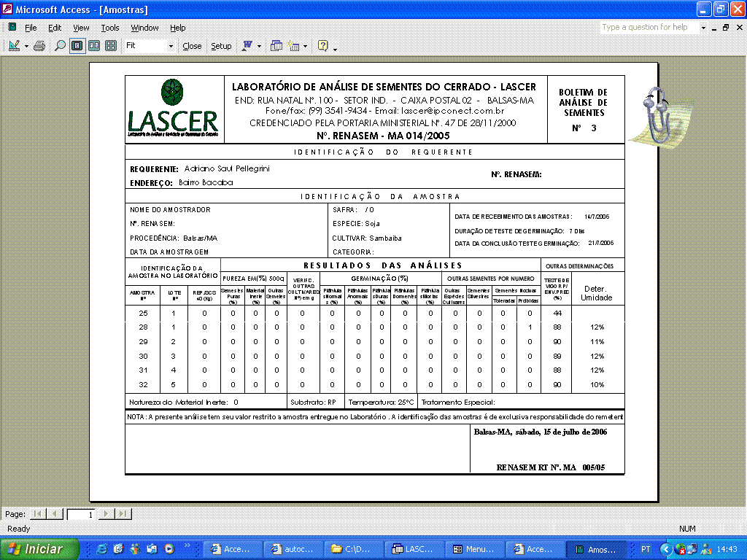
Task: Switch to Design view icon
Action: 14,46
